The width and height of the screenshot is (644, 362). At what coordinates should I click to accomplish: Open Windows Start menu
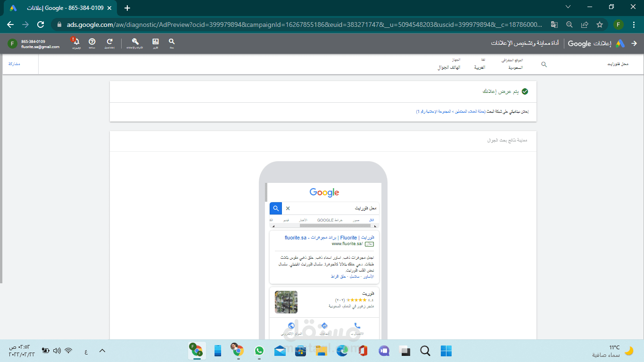(x=446, y=351)
